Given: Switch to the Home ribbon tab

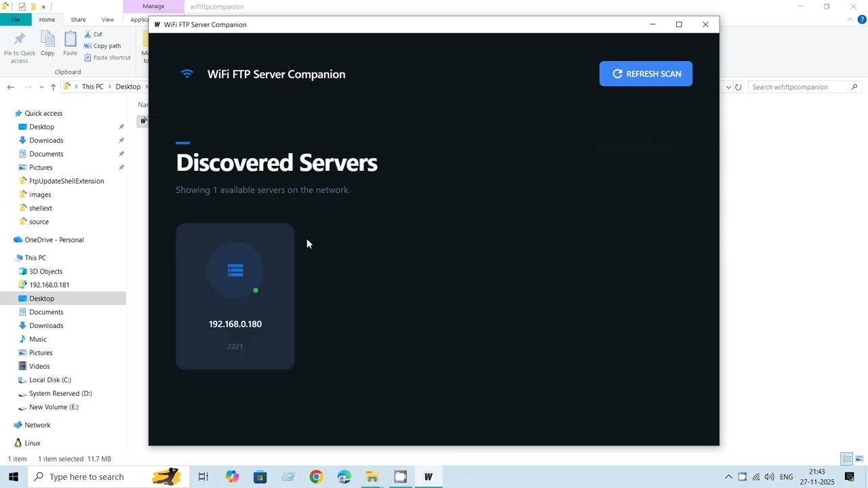Looking at the screenshot, I should pyautogui.click(x=47, y=20).
